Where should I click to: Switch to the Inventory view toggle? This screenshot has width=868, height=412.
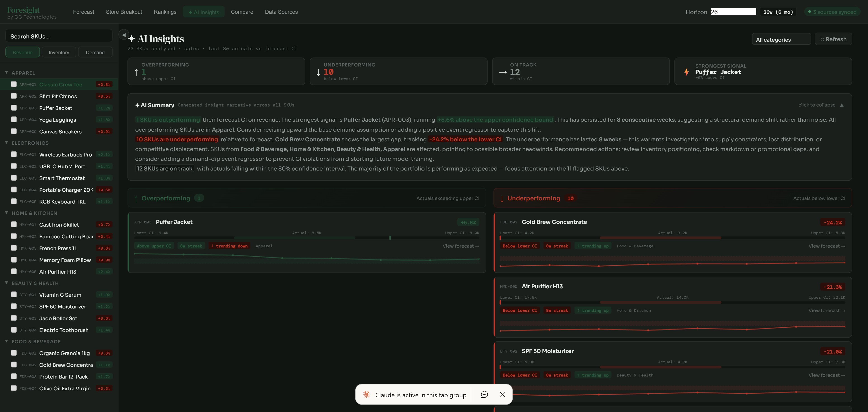[x=59, y=52]
